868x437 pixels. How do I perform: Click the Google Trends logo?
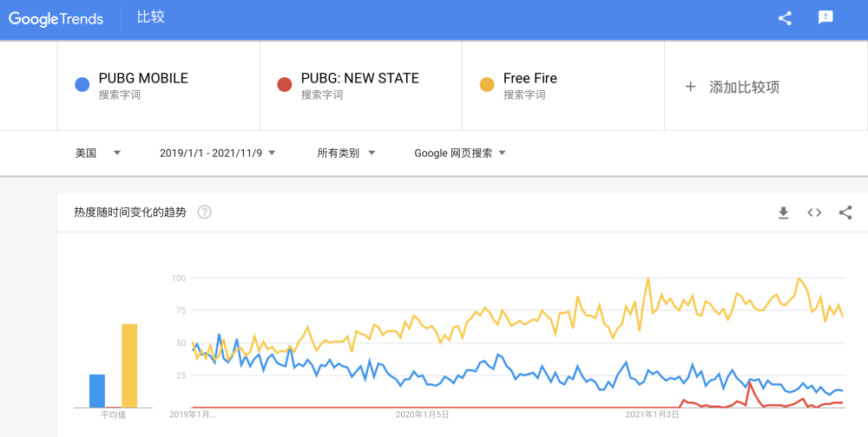(x=56, y=18)
